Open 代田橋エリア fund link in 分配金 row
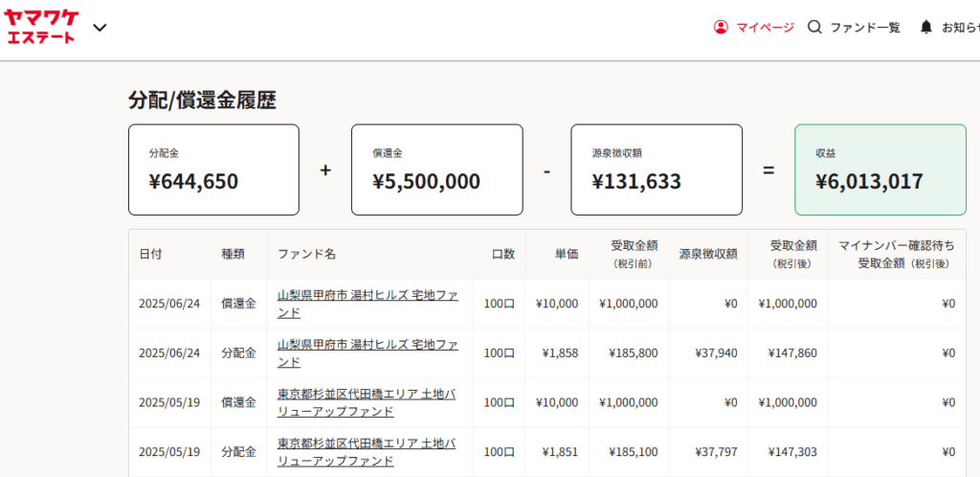Image resolution: width=980 pixels, height=477 pixels. [x=367, y=451]
